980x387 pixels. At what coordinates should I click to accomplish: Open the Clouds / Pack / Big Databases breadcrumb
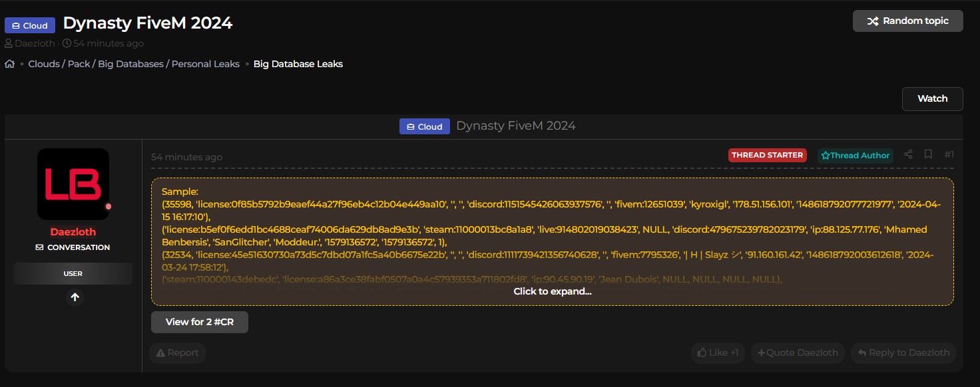coord(133,64)
